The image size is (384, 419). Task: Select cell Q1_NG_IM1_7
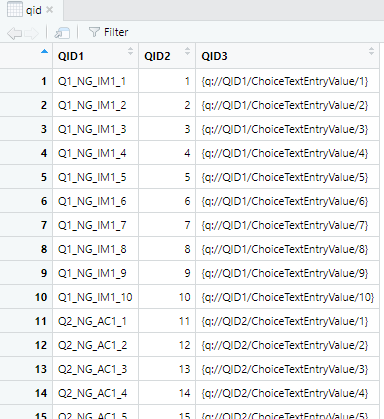pyautogui.click(x=95, y=225)
